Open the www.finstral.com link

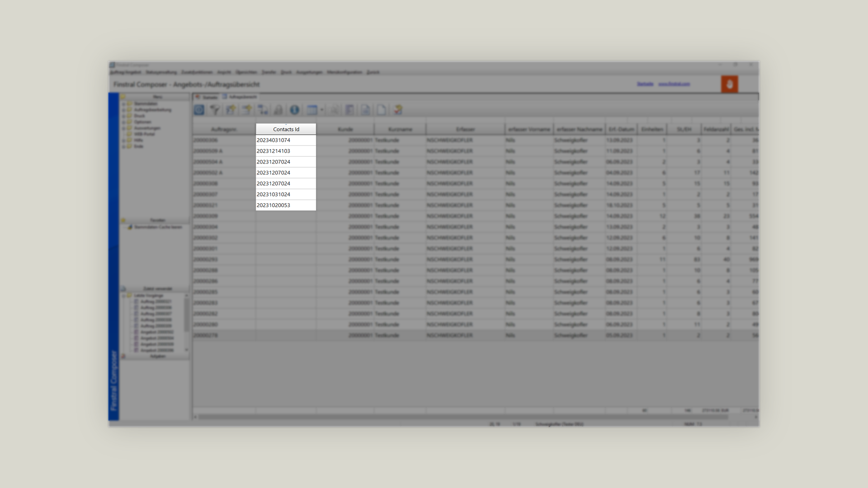[x=674, y=84]
